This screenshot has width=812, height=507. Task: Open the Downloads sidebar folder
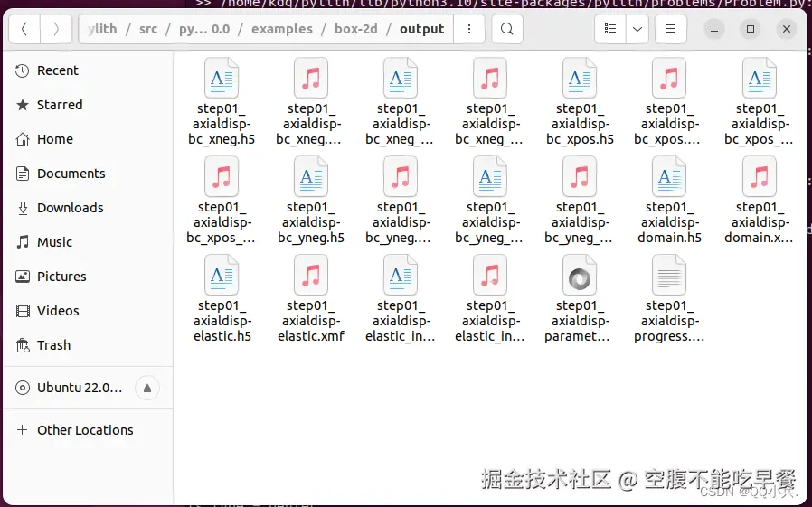(88, 208)
